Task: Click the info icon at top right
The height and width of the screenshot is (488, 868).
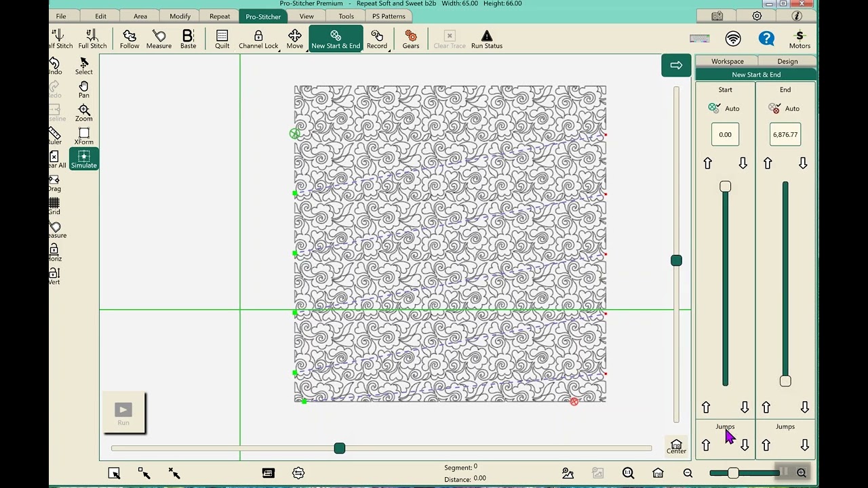Action: pyautogui.click(x=797, y=16)
